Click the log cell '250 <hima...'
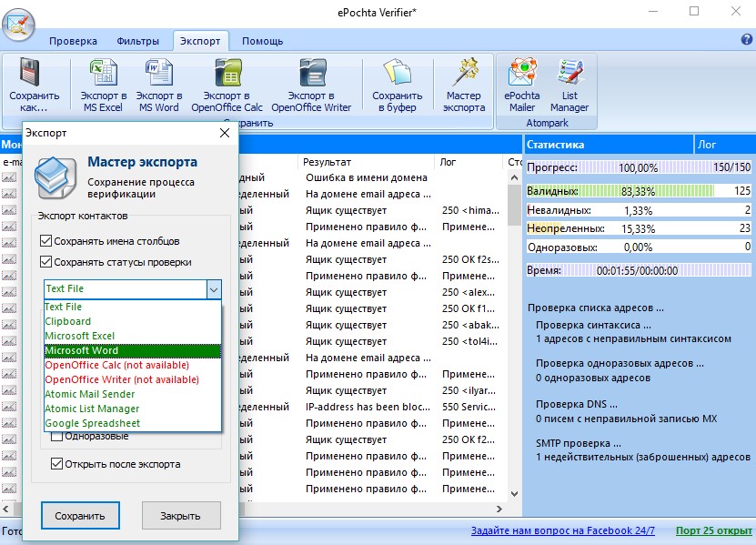 470,210
